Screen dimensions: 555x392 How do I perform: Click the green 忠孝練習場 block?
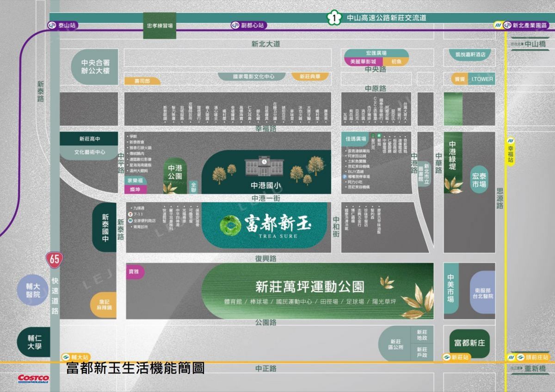coord(160,26)
